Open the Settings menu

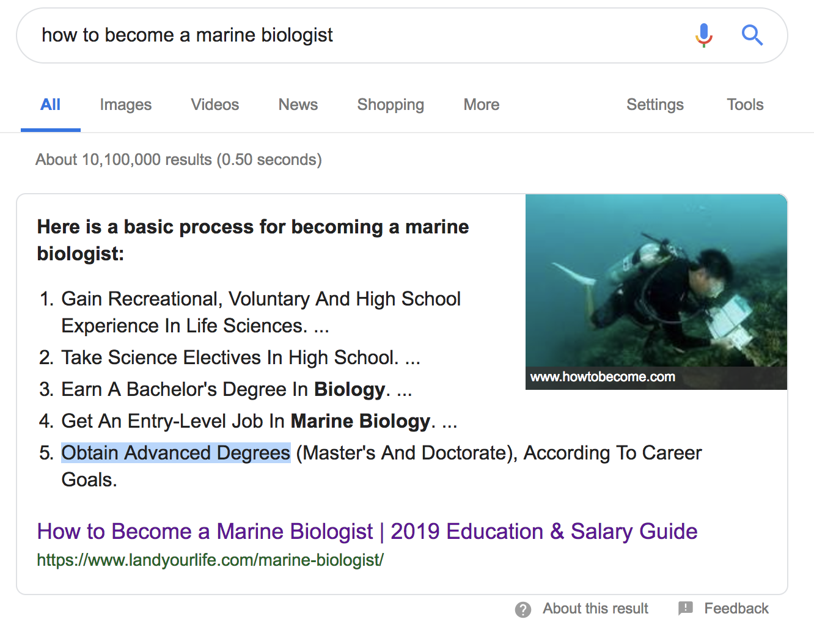655,104
